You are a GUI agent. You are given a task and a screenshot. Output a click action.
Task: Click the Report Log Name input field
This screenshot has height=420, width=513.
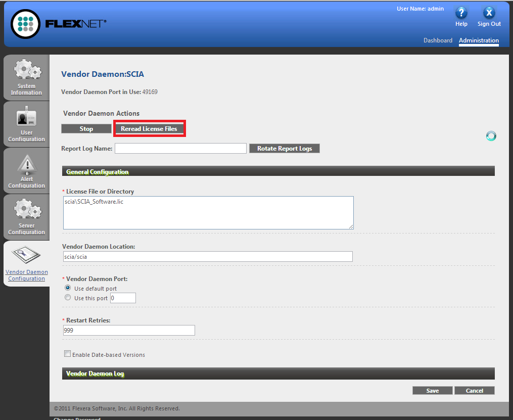click(x=180, y=149)
